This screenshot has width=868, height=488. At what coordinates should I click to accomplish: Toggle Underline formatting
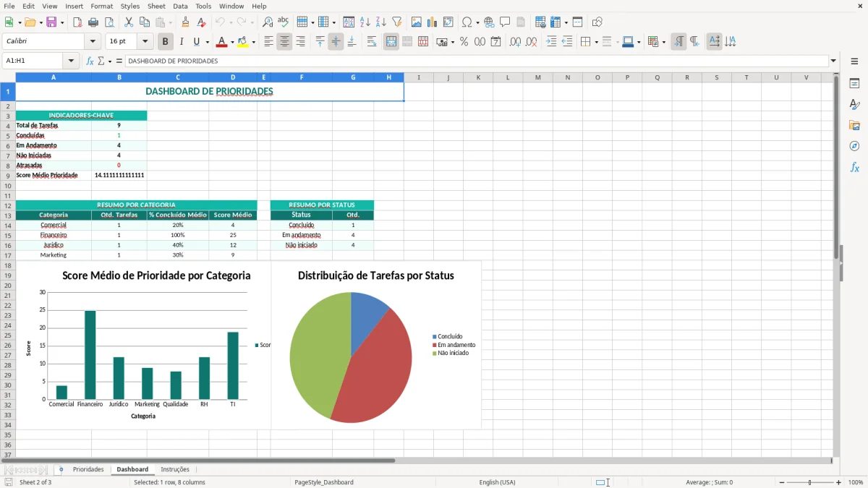(x=197, y=42)
